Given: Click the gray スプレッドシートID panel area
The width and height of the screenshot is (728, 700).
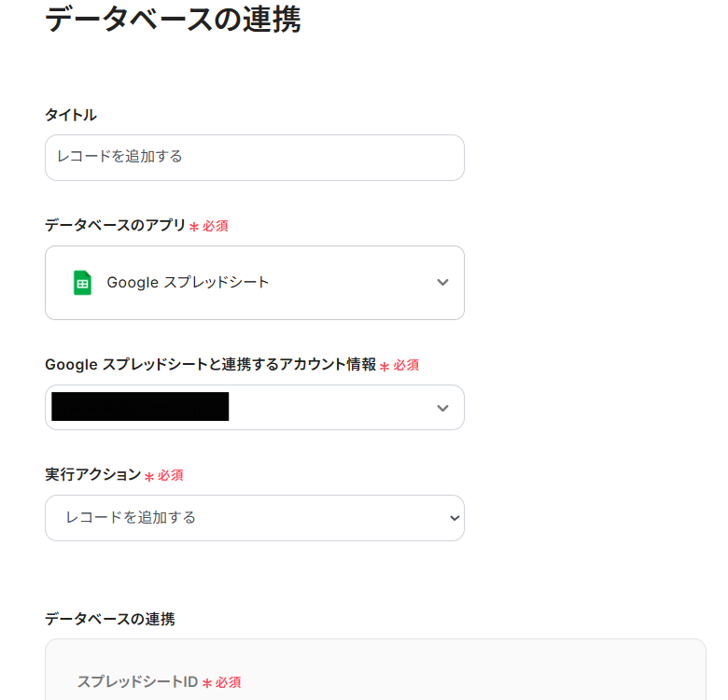Looking at the screenshot, I should click(467, 672).
